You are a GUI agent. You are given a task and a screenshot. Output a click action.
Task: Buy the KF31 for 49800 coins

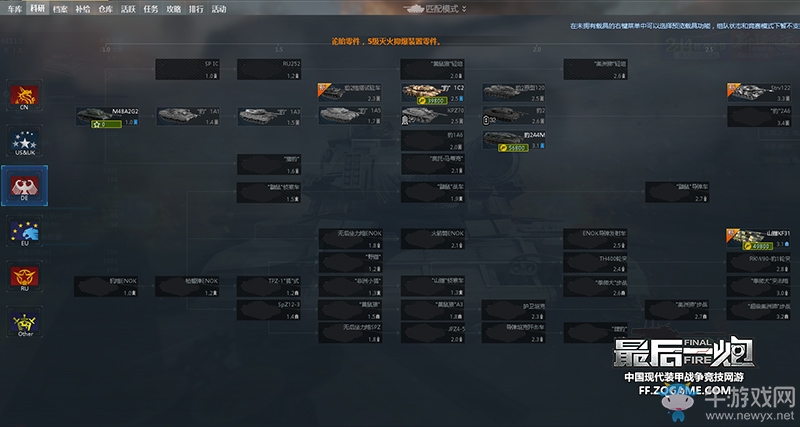coord(758,246)
